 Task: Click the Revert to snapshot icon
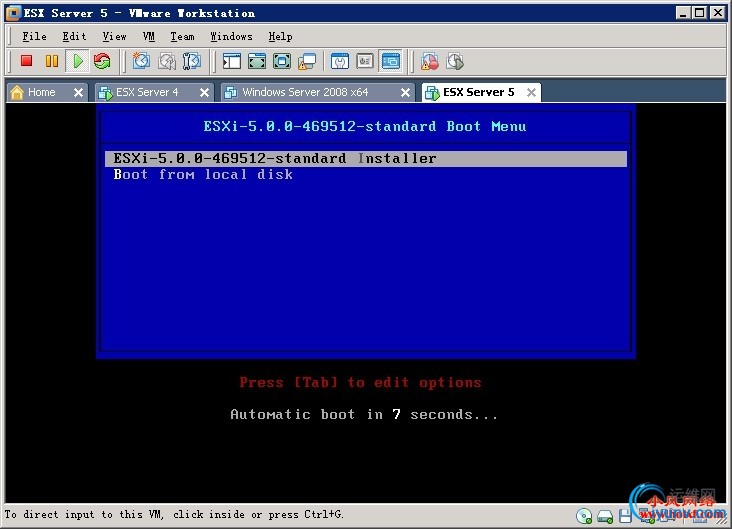point(167,61)
